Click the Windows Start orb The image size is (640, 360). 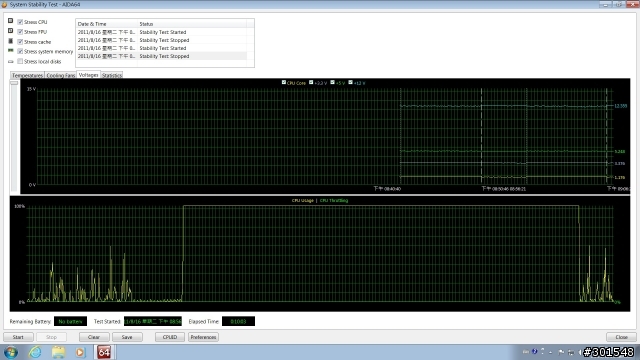pos(11,352)
